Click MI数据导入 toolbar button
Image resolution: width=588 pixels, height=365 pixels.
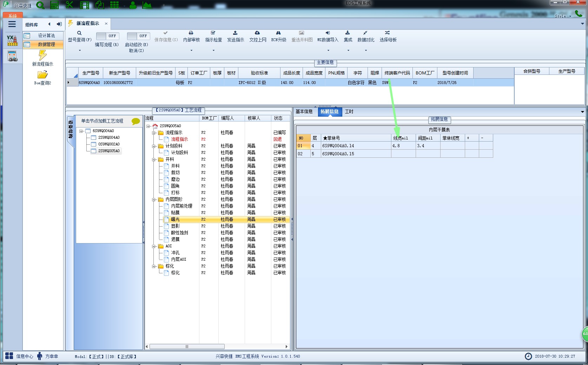328,36
